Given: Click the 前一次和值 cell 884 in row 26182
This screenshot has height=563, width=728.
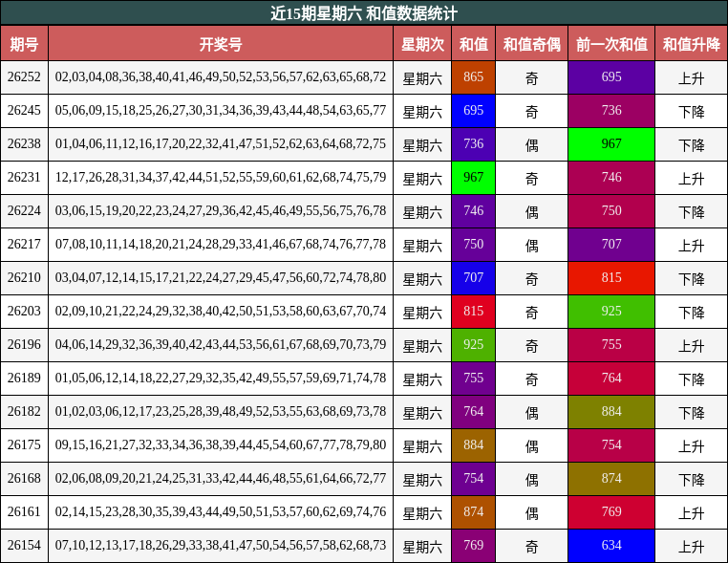Looking at the screenshot, I should pos(611,412).
